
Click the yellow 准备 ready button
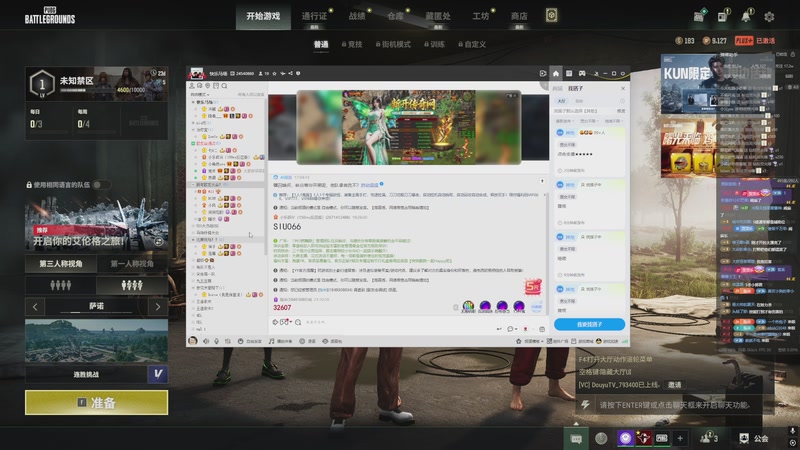coord(96,403)
